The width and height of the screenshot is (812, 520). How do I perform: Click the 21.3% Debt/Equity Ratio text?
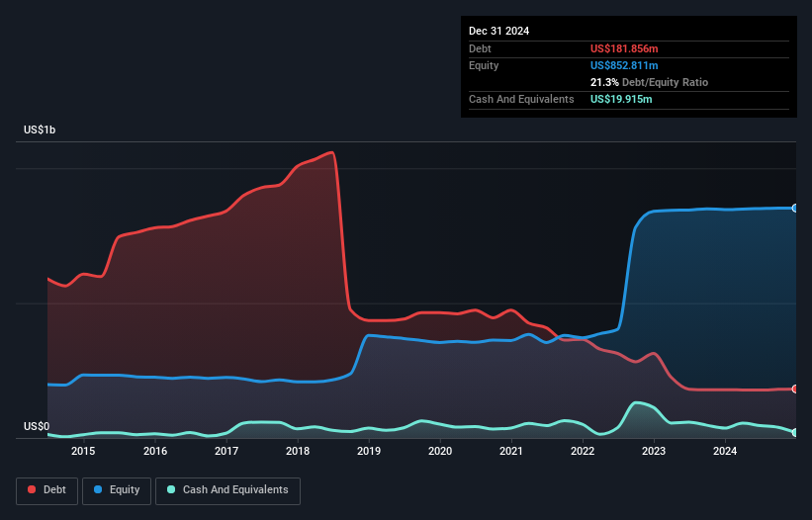tap(649, 82)
